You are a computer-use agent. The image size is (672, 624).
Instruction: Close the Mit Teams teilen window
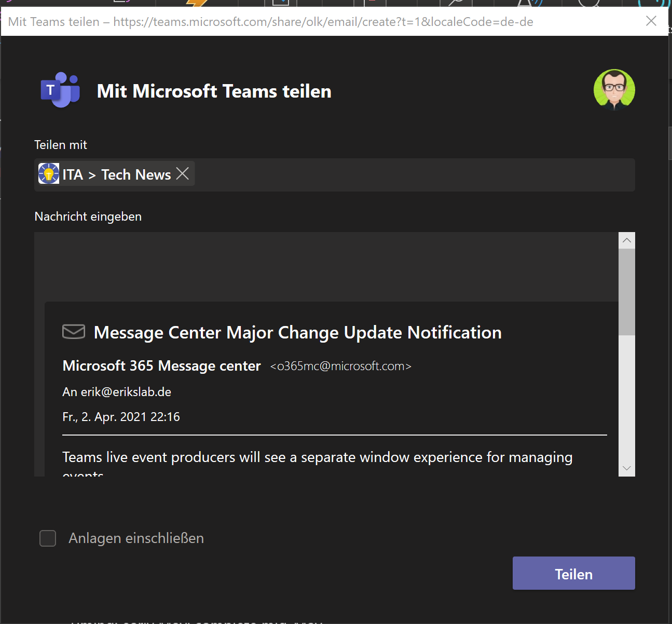tap(651, 21)
